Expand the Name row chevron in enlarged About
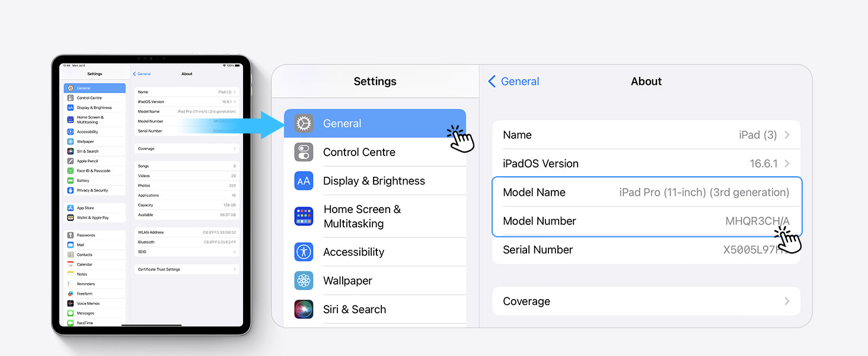Viewport: 868px width, 356px height. tap(787, 135)
